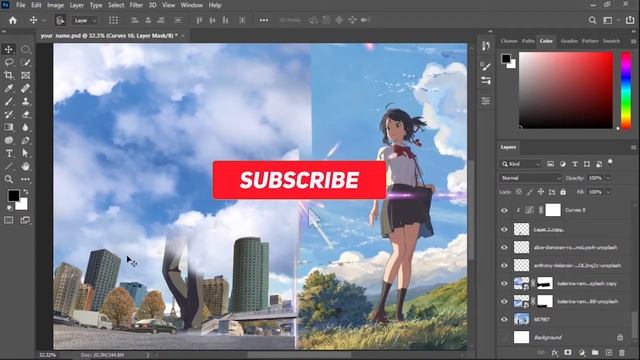Select the Healing Brush tool

tap(25, 88)
